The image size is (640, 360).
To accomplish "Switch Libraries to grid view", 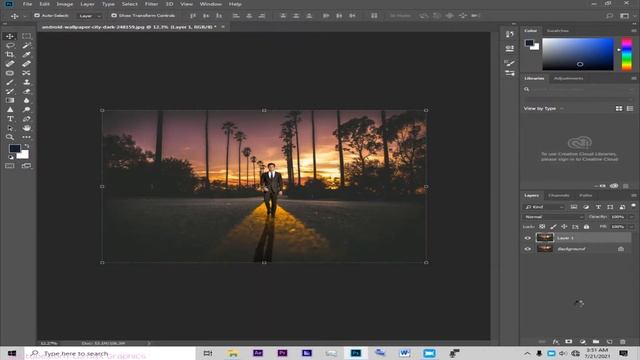I will coord(619,109).
